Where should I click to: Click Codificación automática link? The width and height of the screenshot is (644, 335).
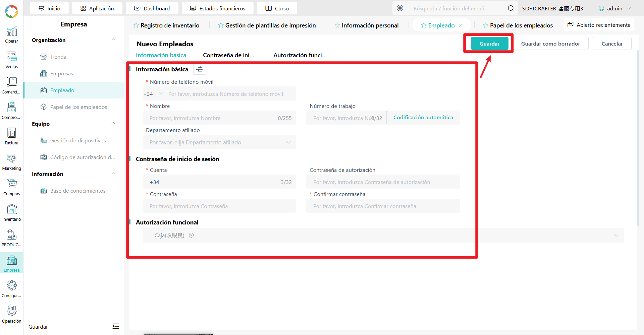click(423, 118)
